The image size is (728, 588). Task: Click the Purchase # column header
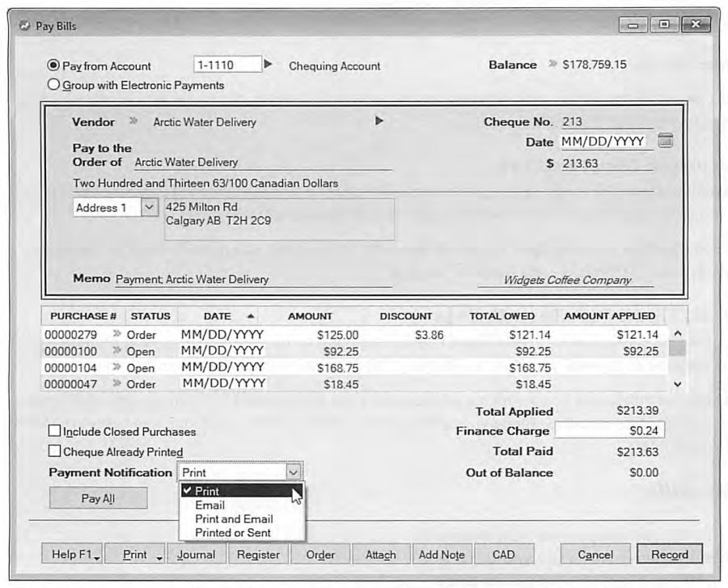coord(83,316)
